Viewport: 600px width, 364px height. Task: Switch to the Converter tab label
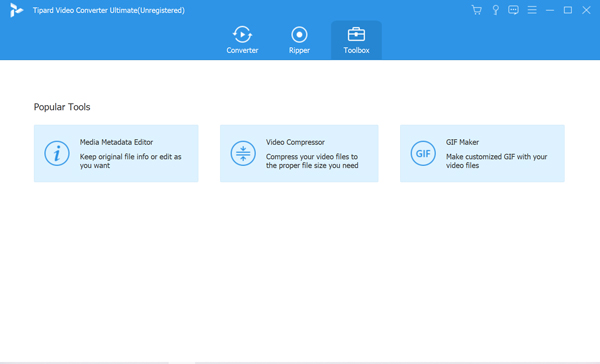pyautogui.click(x=242, y=51)
